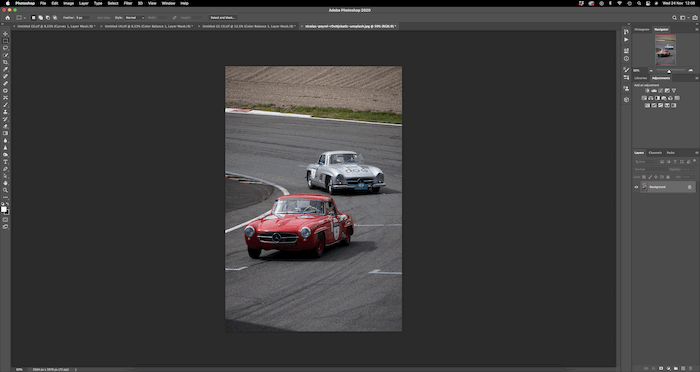Toggle layer filtering switch in Layers panel
Viewport: 700px width, 372px height.
(695, 161)
